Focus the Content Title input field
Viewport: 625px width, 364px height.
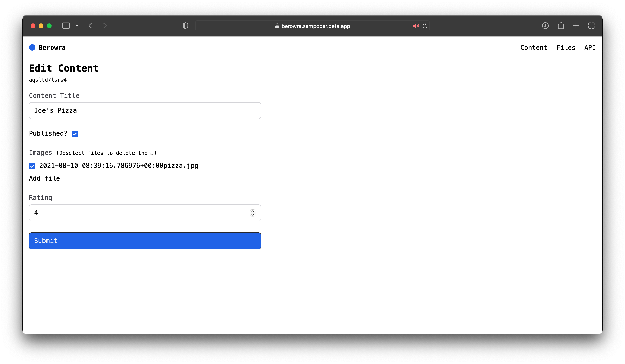click(145, 111)
